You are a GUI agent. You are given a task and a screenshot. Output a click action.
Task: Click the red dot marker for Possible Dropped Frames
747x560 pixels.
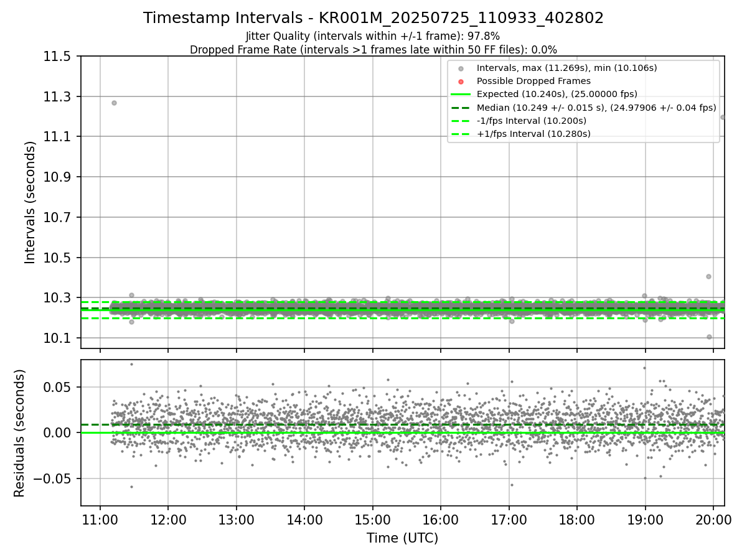(461, 82)
